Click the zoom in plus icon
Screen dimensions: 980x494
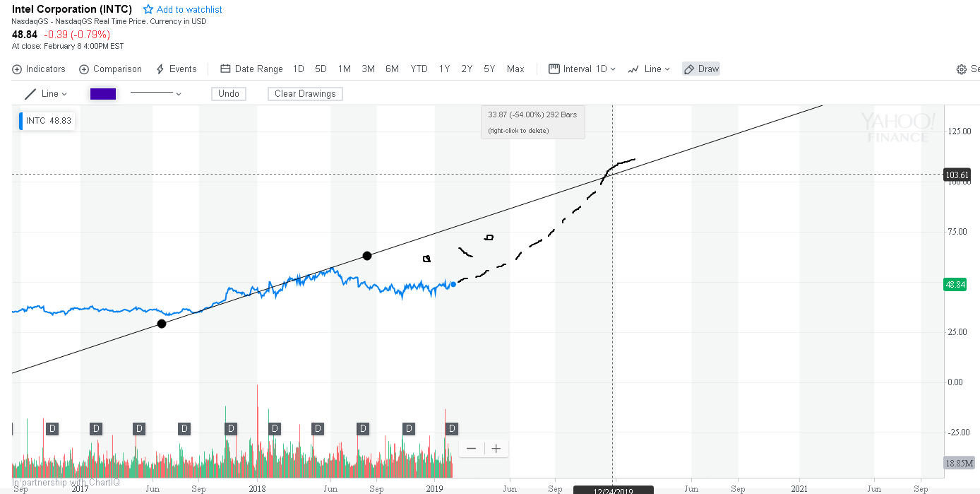[x=496, y=448]
